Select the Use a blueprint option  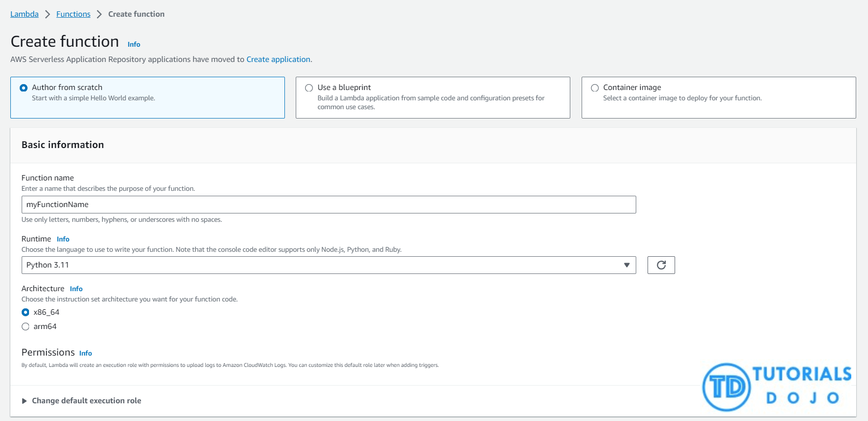pyautogui.click(x=309, y=88)
